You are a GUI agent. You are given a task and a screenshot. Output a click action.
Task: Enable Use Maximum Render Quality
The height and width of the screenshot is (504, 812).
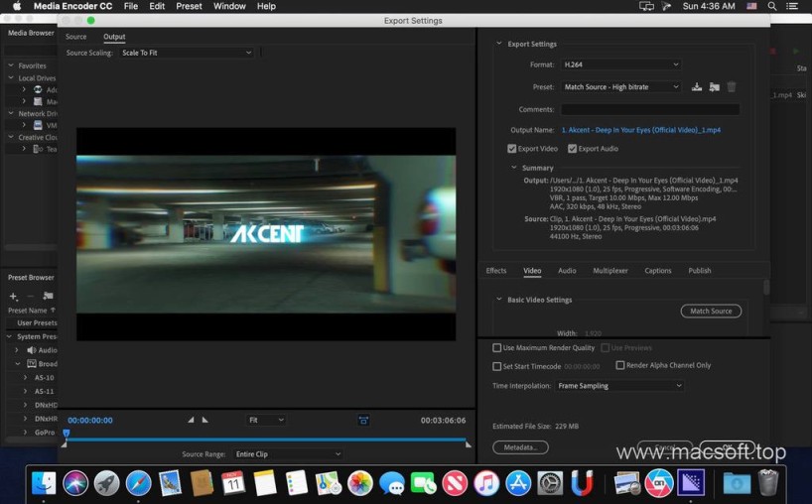(497, 348)
